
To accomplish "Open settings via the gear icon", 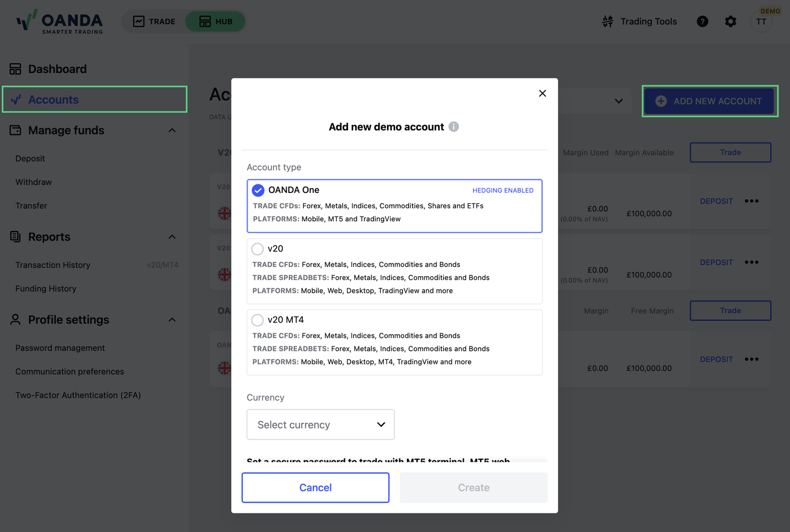I will point(731,21).
